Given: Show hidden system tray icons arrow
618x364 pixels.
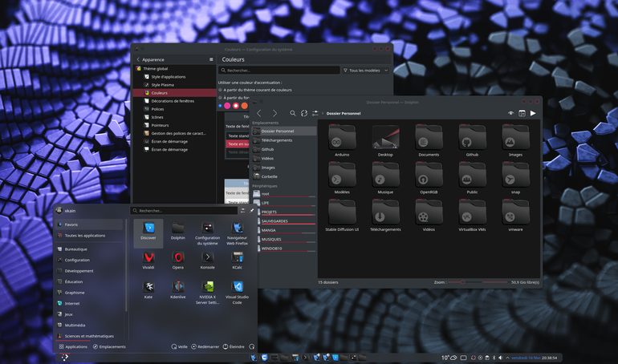Looking at the screenshot, I should point(507,358).
